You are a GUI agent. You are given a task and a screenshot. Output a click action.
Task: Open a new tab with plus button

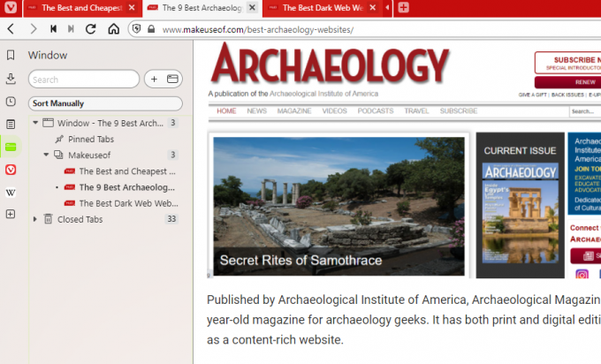click(x=404, y=8)
